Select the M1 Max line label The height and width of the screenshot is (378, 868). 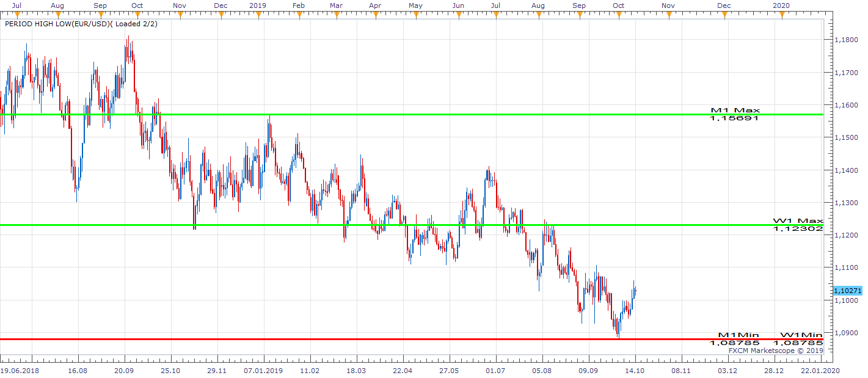point(735,111)
